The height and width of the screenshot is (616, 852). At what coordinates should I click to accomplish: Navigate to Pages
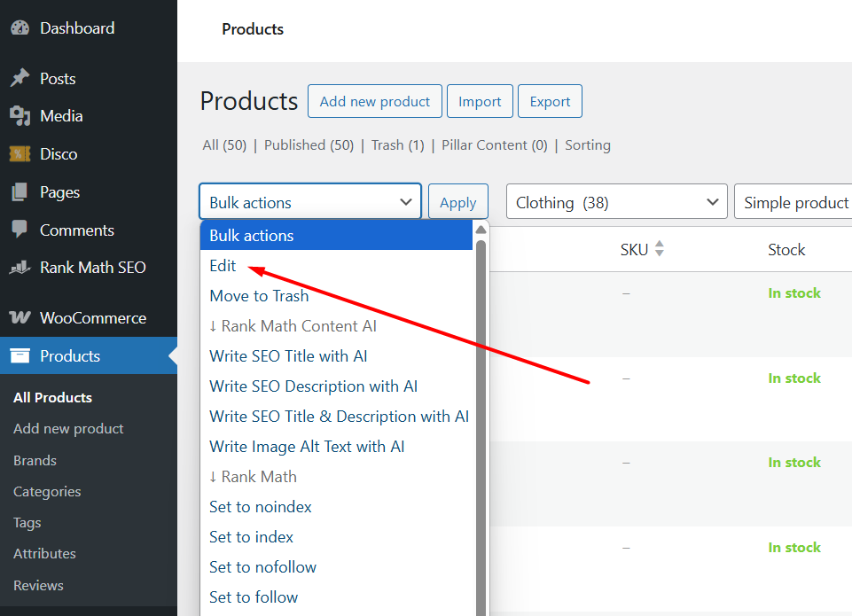(x=59, y=192)
